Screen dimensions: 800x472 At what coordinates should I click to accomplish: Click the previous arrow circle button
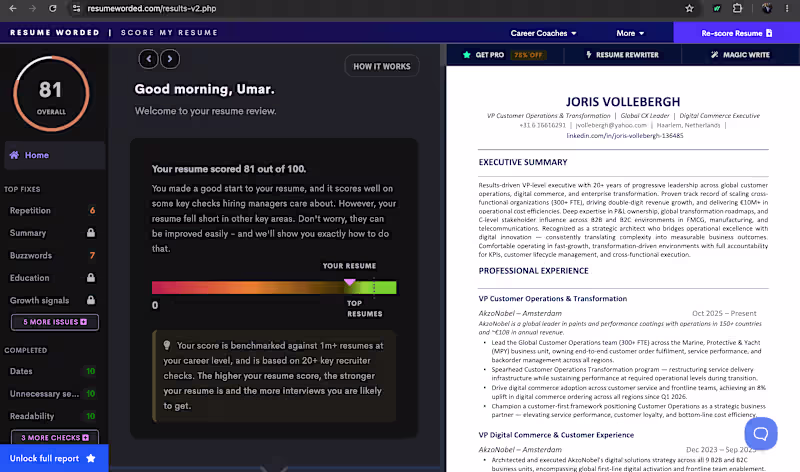tap(148, 59)
